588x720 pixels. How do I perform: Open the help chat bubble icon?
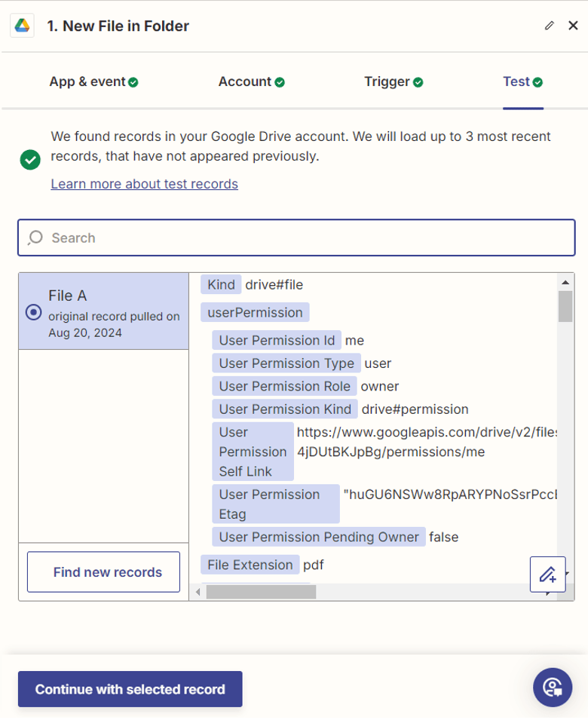[x=552, y=687]
